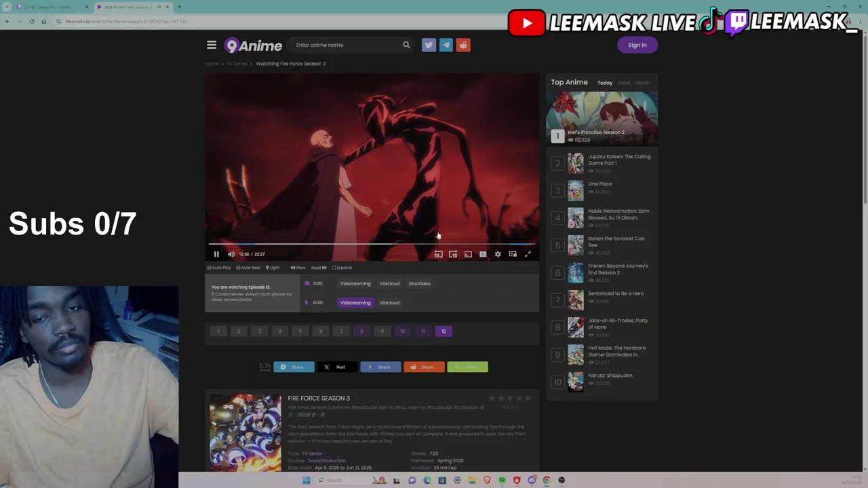The height and width of the screenshot is (488, 868).
Task: Mute the video volume
Action: (x=231, y=254)
